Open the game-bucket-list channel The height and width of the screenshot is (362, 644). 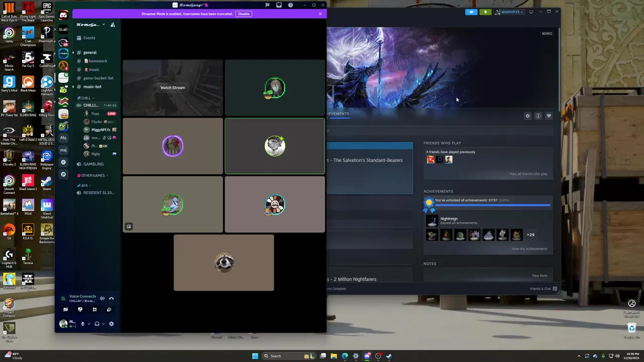click(x=96, y=78)
